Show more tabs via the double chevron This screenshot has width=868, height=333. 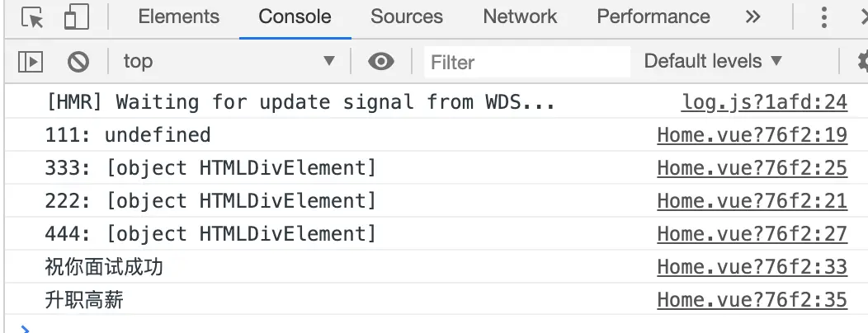(752, 17)
